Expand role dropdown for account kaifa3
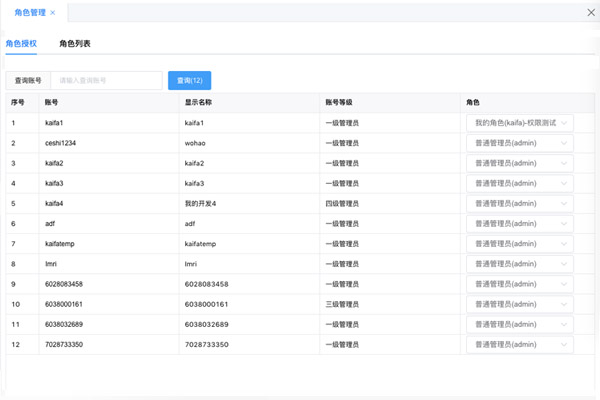 [519, 183]
